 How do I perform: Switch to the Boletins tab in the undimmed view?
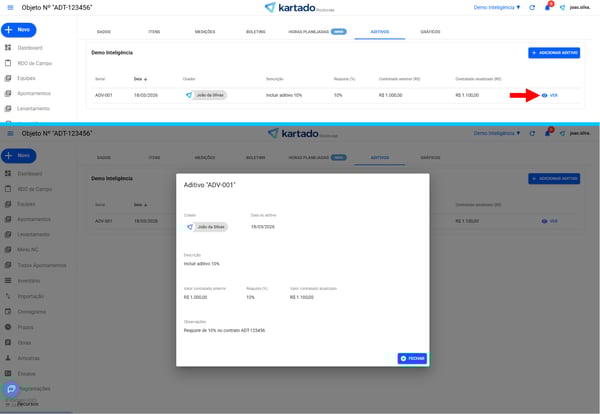(x=255, y=32)
